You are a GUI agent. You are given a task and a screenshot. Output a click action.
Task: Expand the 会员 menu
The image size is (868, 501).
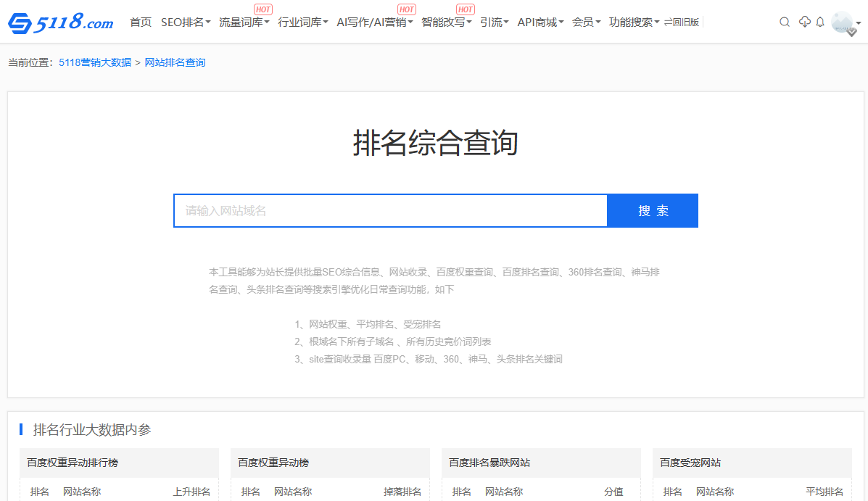tap(586, 22)
